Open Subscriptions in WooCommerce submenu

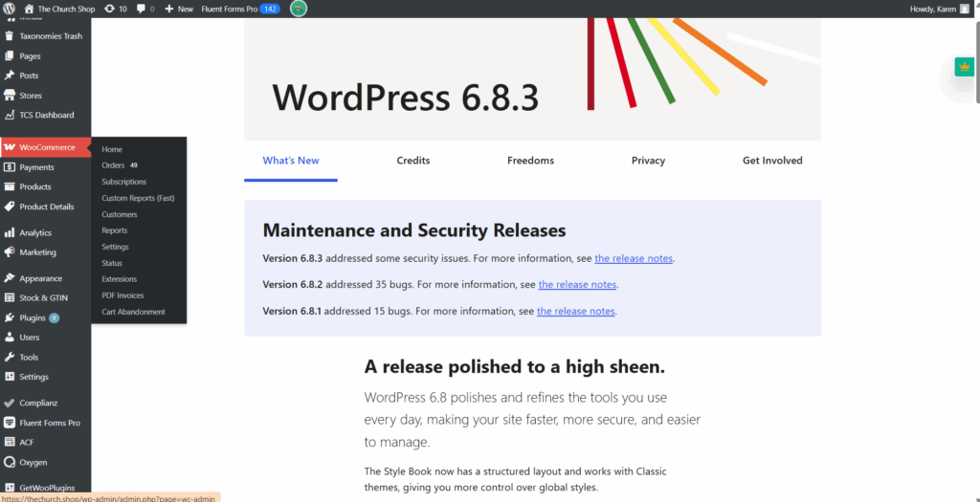point(123,182)
